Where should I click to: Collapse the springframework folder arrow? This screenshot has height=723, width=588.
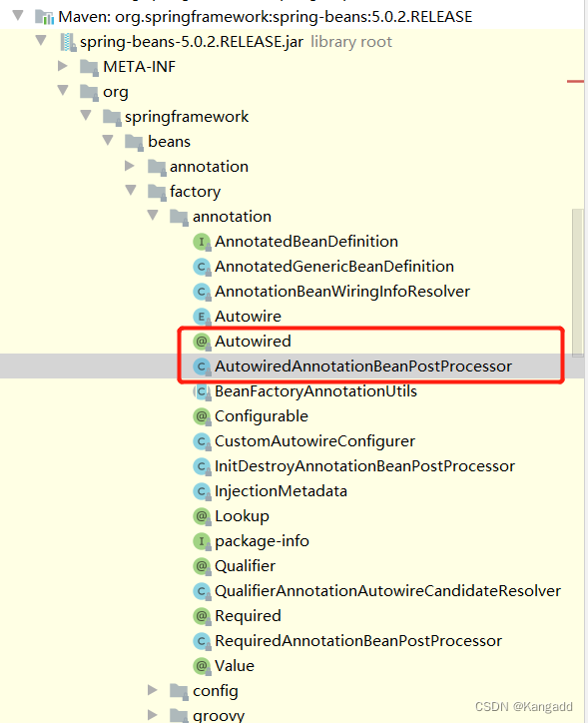[86, 115]
